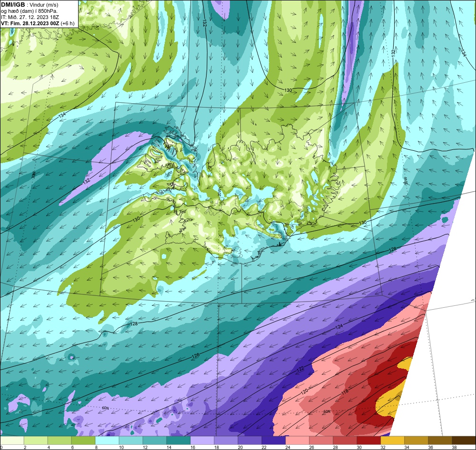Click the dark indigo swatch between 22 and 24
The height and width of the screenshot is (450, 476).
[274, 440]
